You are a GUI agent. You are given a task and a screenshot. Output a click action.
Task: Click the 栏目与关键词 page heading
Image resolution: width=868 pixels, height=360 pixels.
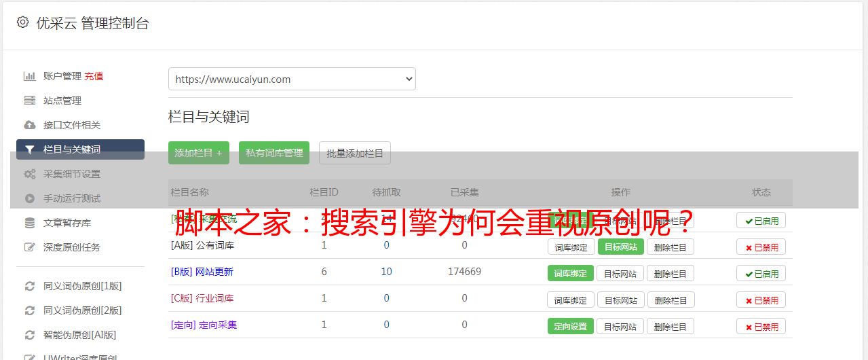(x=209, y=117)
